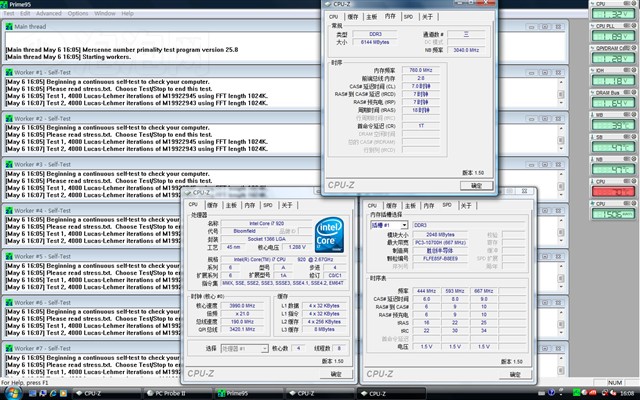
Task: Click the Worker #2 Self-Test window icon
Action: point(9,118)
